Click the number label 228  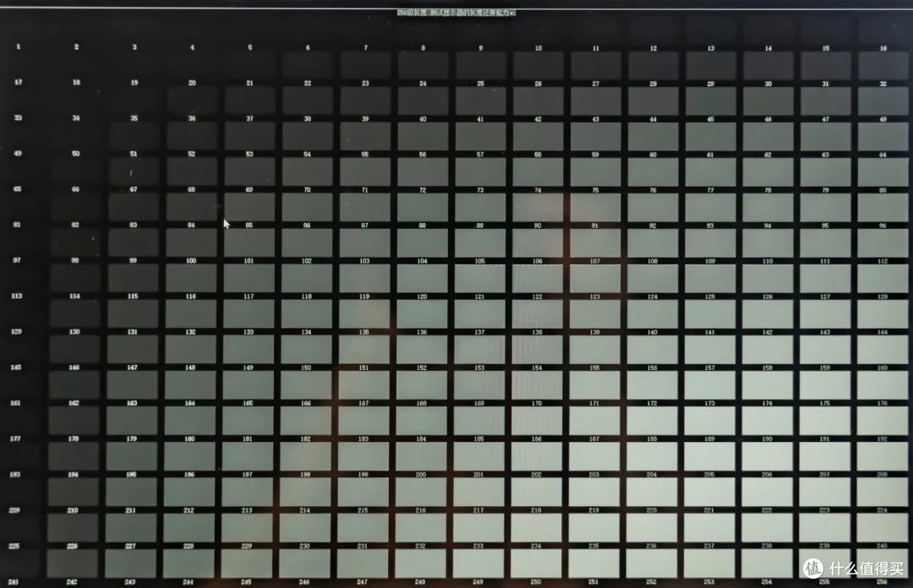click(x=189, y=546)
